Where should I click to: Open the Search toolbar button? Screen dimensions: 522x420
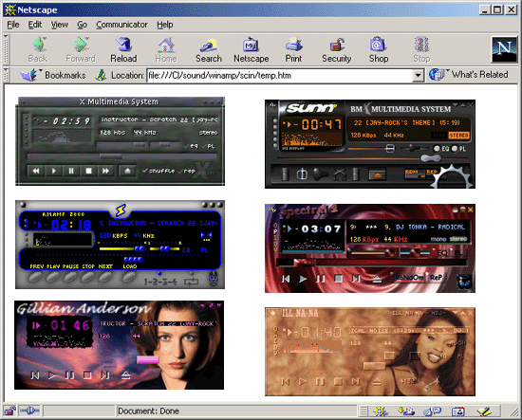click(209, 49)
